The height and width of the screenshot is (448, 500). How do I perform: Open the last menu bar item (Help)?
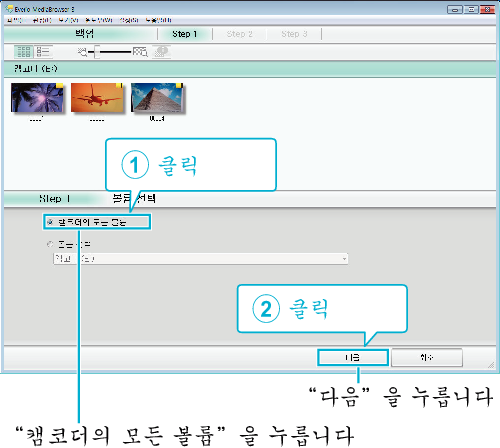tap(158, 20)
